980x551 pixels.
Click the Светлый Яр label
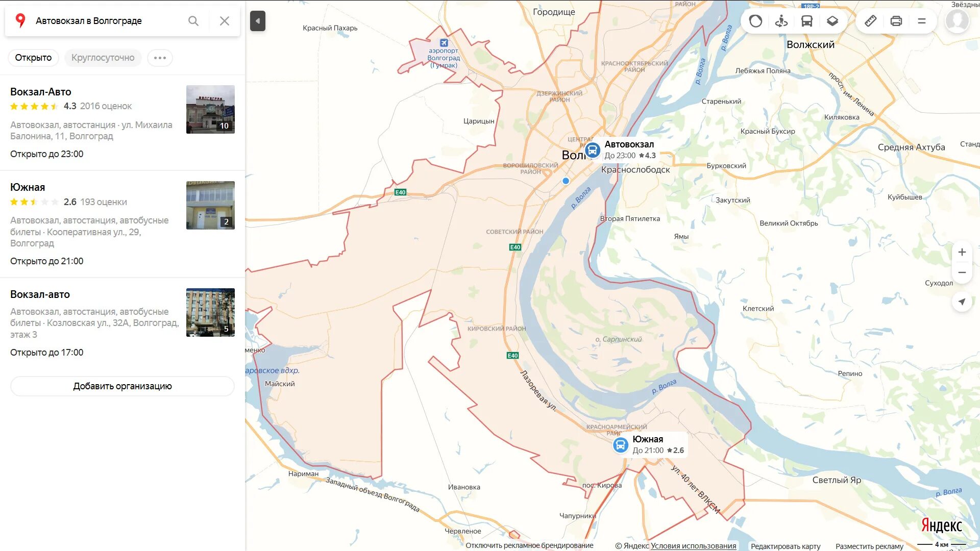(837, 480)
